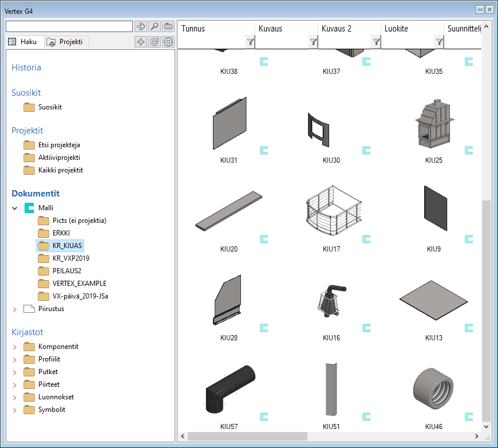This screenshot has height=448, width=498.
Task: Open the Historia link
Action: (x=26, y=68)
